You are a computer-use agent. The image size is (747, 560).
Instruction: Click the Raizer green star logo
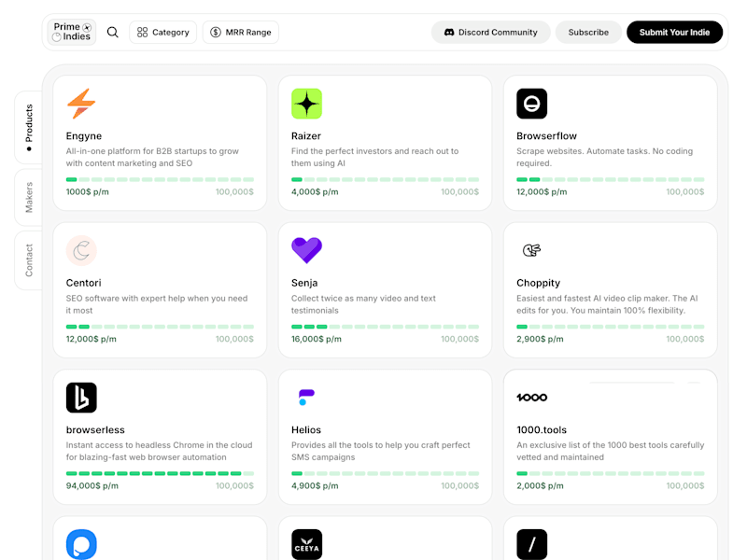[x=307, y=104]
